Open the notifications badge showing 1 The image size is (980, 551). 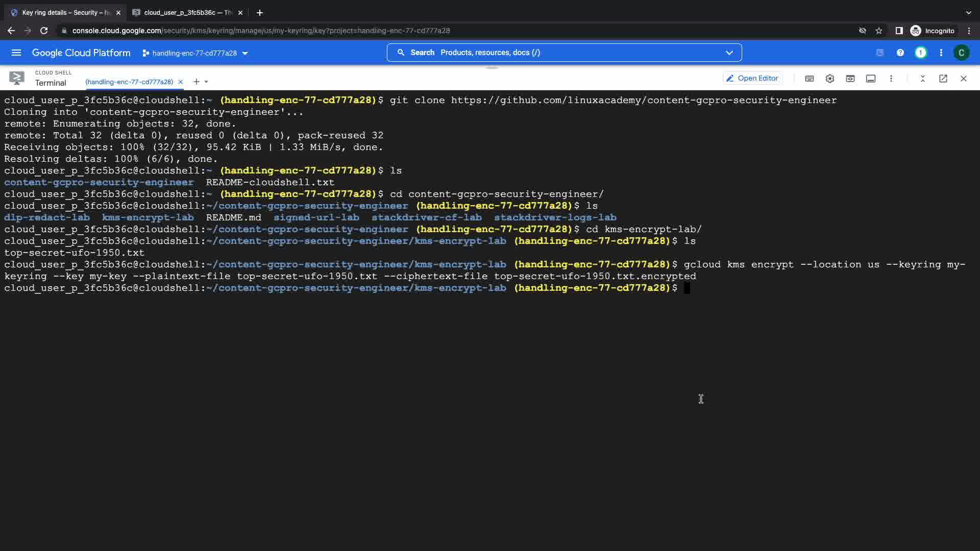[920, 53]
